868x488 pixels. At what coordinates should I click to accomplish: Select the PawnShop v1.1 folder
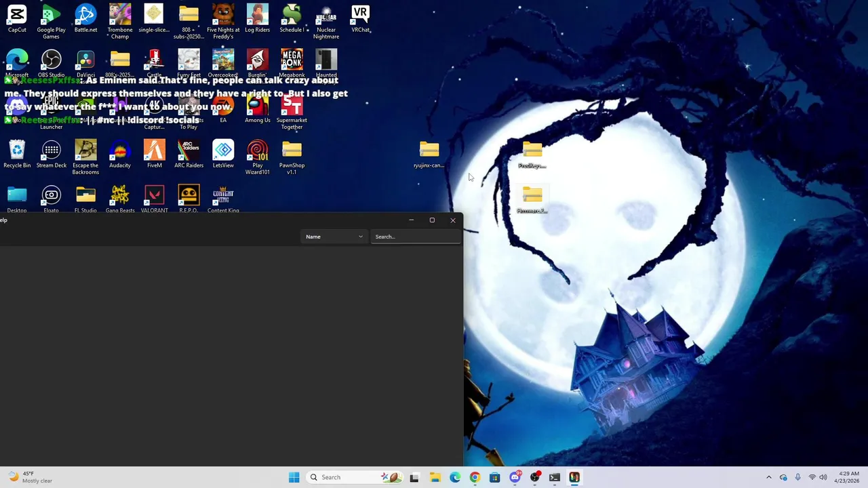tap(292, 157)
